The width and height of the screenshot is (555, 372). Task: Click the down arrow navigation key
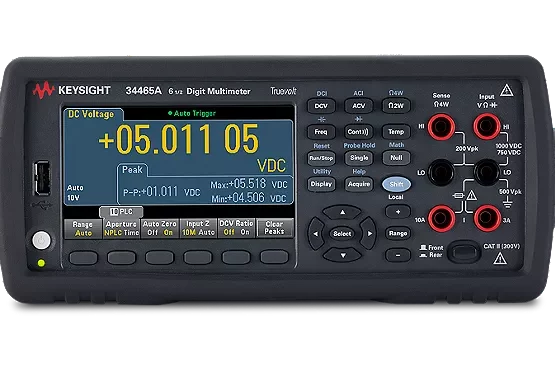coord(343,254)
